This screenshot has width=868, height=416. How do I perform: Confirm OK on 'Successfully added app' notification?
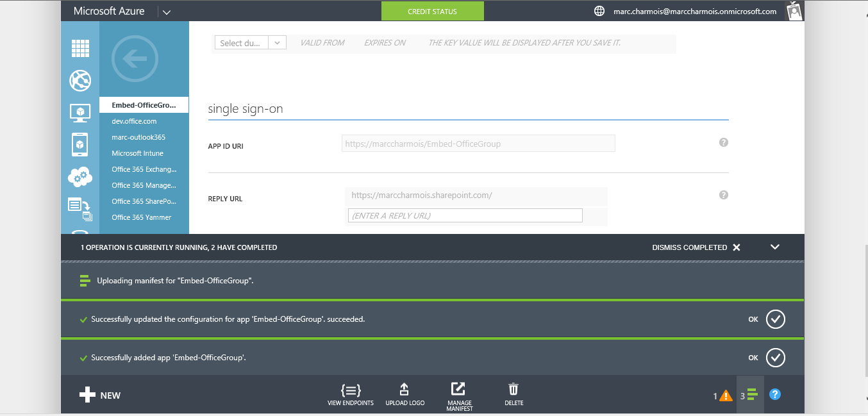tap(776, 358)
